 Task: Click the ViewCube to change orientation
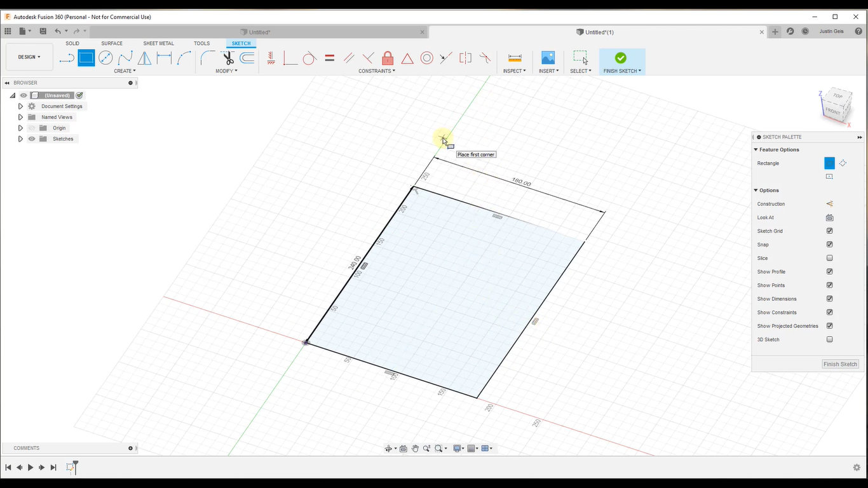(835, 105)
